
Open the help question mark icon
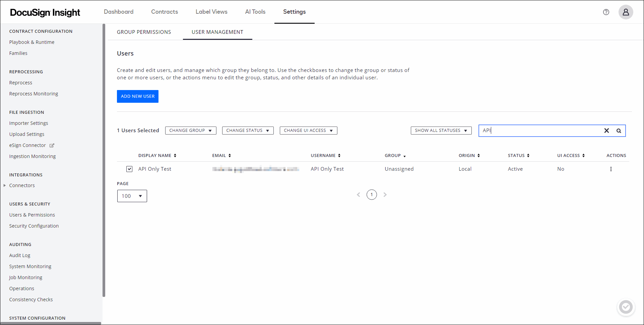tap(606, 12)
